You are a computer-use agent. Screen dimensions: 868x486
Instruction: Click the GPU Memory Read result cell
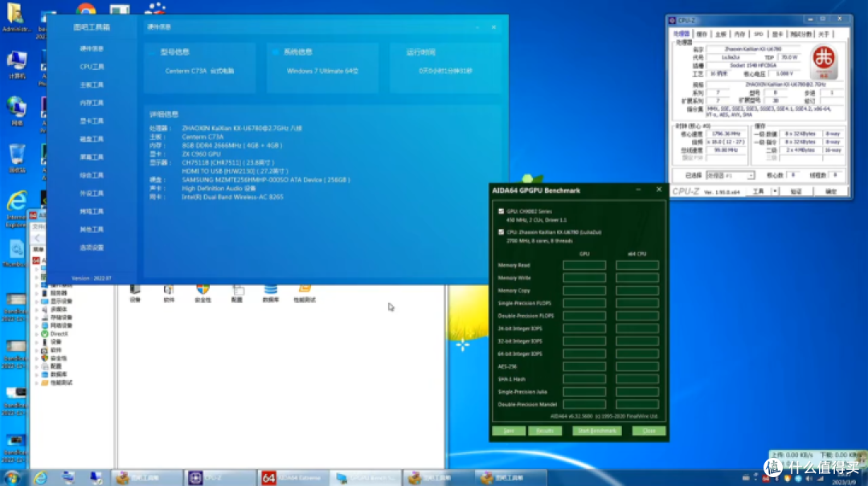tap(584, 265)
